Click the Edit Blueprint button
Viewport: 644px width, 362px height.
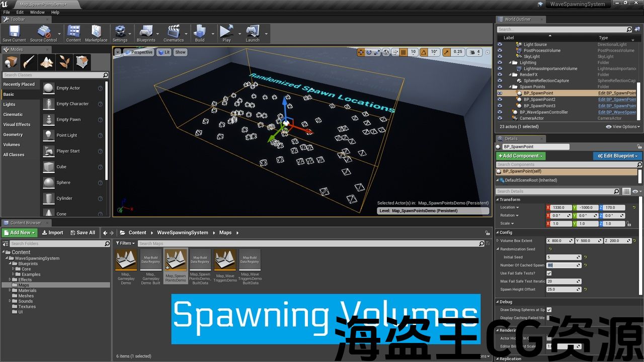tap(617, 156)
